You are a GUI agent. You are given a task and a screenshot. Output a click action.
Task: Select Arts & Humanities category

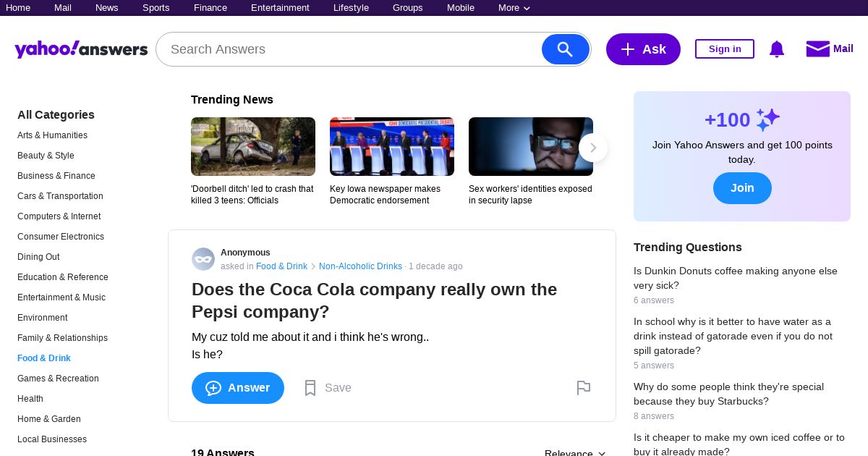[52, 135]
